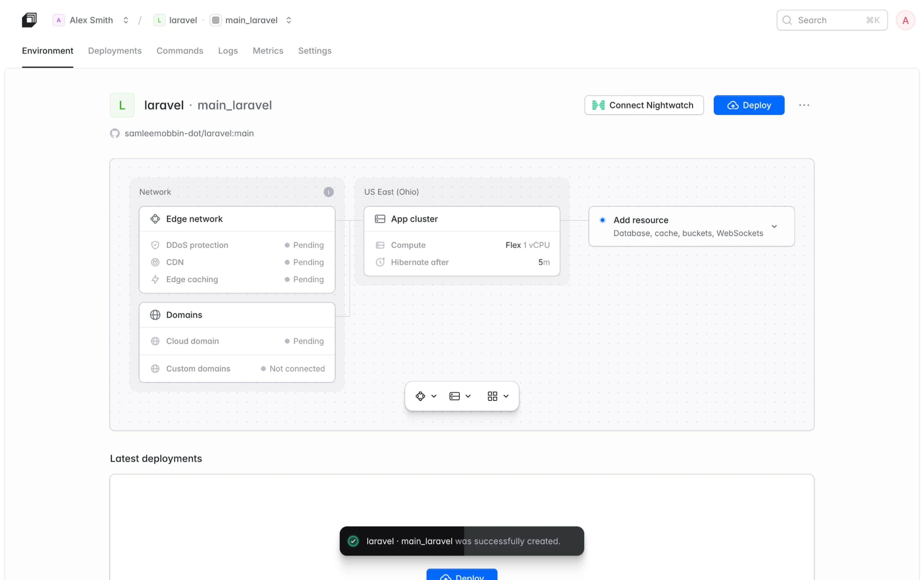Open the compute dropdown in canvas toolbar
924x580 pixels.
pyautogui.click(x=460, y=396)
